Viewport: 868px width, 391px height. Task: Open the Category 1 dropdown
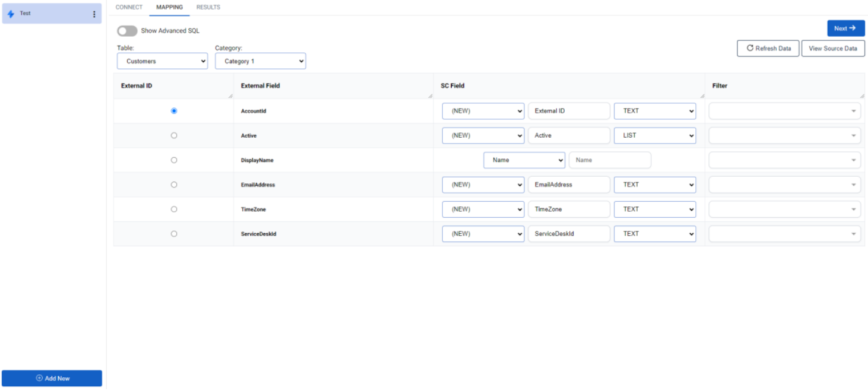[260, 61]
